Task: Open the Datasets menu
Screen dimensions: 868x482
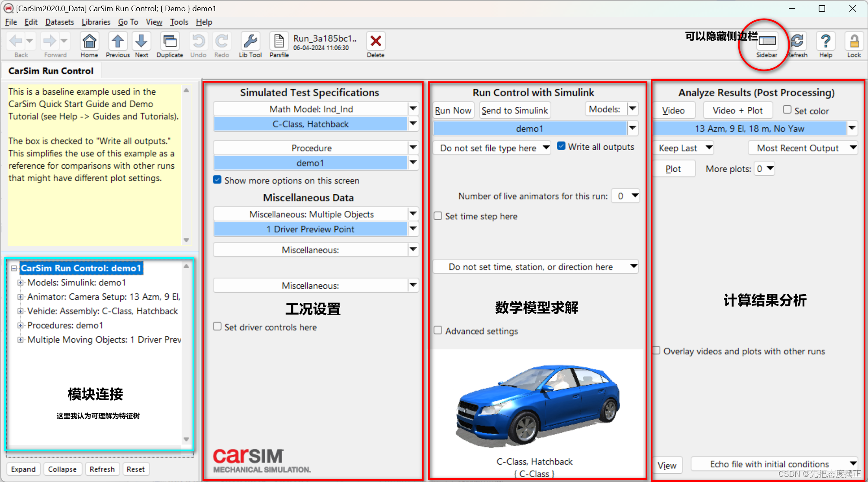Action: tap(59, 22)
